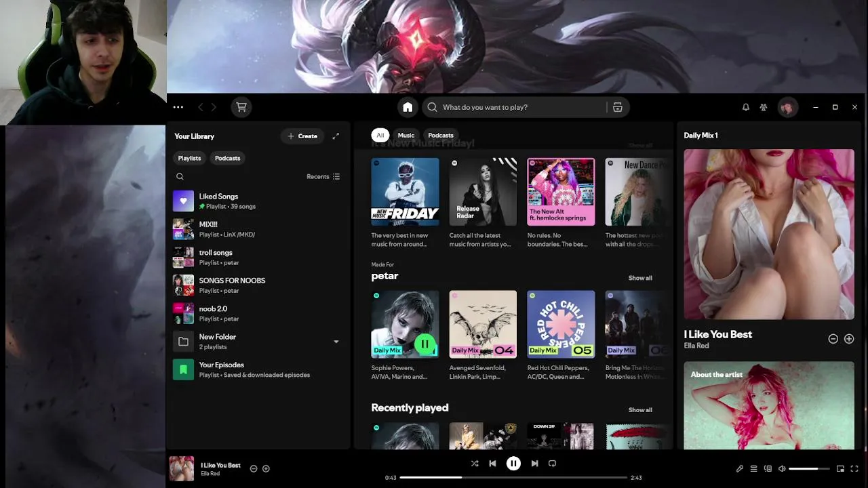Click plus icon beside bottom bar track title
The image size is (868, 488).
(266, 468)
